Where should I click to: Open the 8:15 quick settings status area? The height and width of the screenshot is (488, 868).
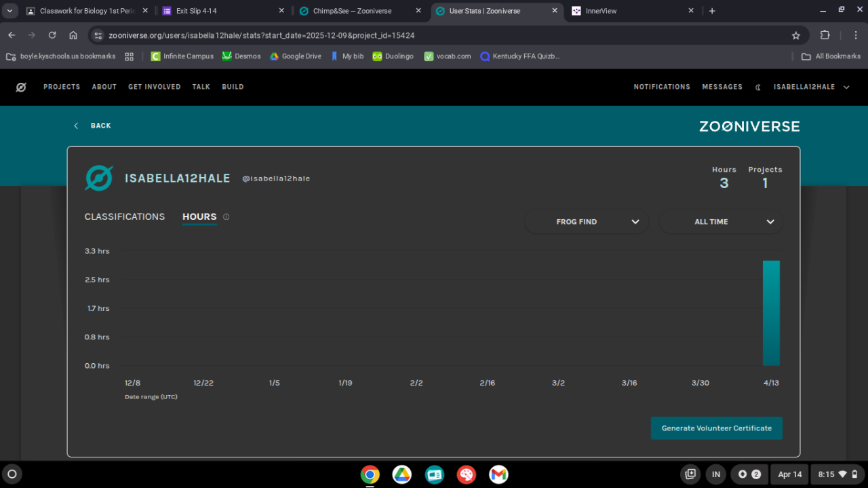(x=837, y=474)
